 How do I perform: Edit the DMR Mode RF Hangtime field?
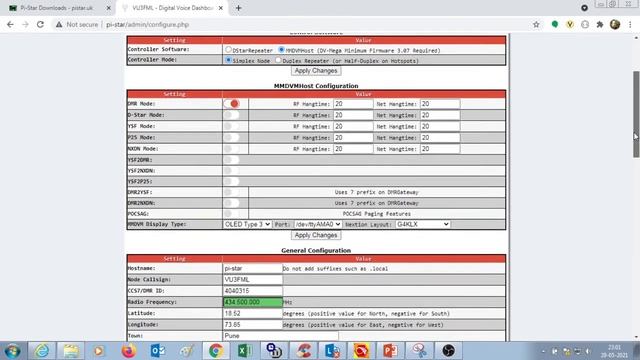[x=353, y=104]
